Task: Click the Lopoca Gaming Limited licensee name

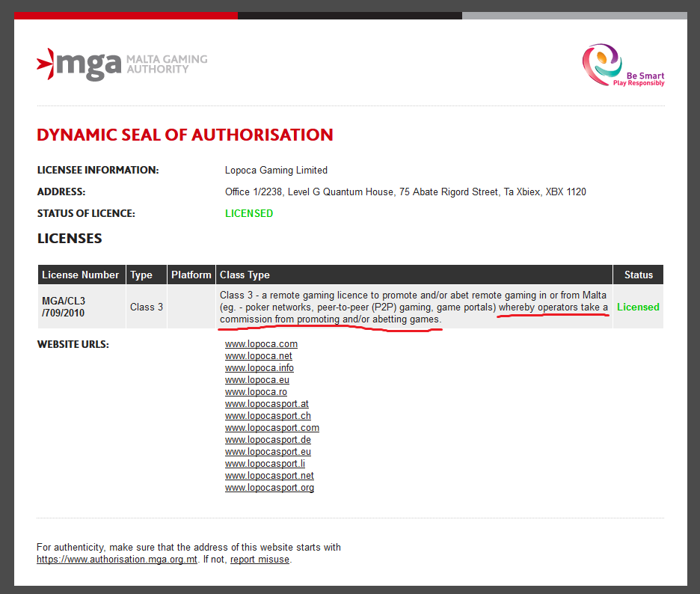Action: point(276,170)
